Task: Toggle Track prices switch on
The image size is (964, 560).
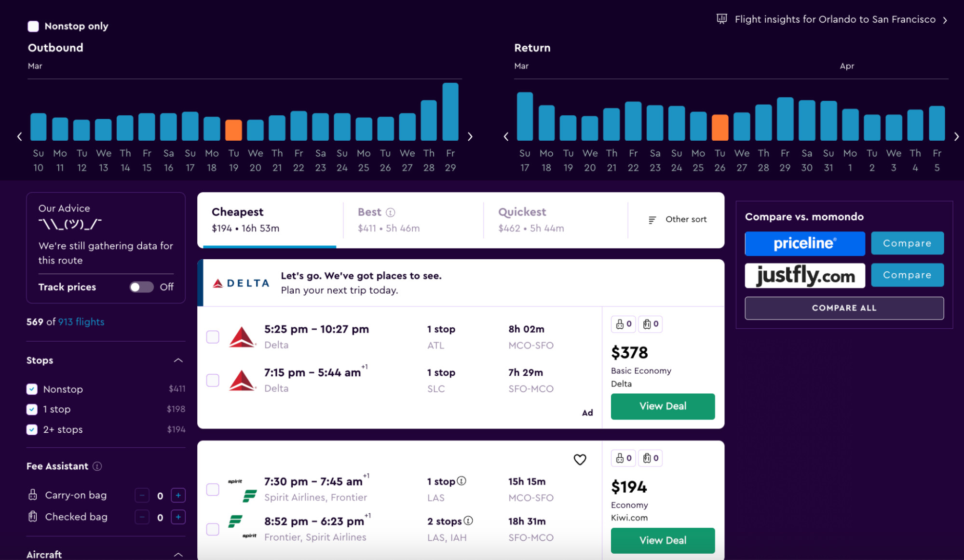Action: point(141,287)
